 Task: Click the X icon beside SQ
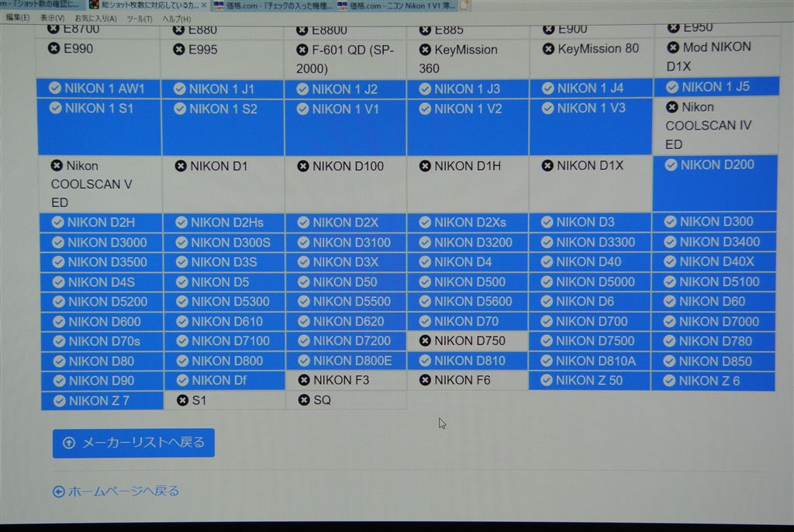click(x=304, y=399)
